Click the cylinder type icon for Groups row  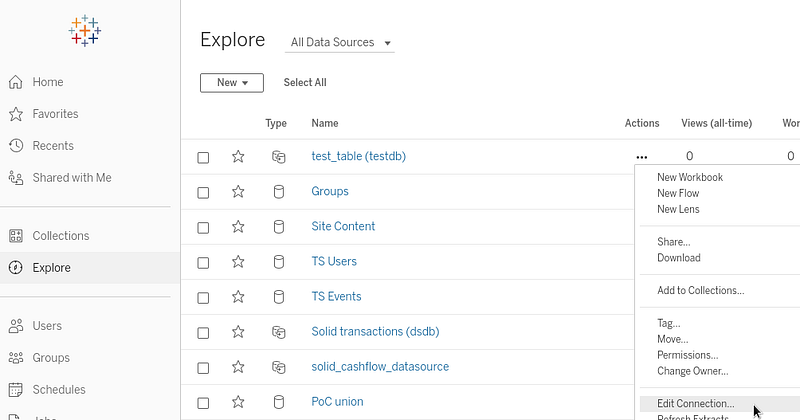click(x=279, y=192)
